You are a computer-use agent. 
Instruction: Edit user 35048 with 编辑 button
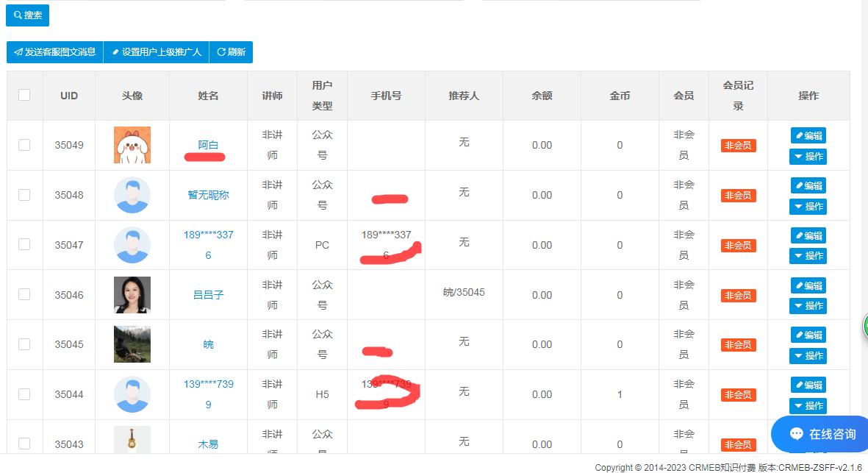coord(808,185)
